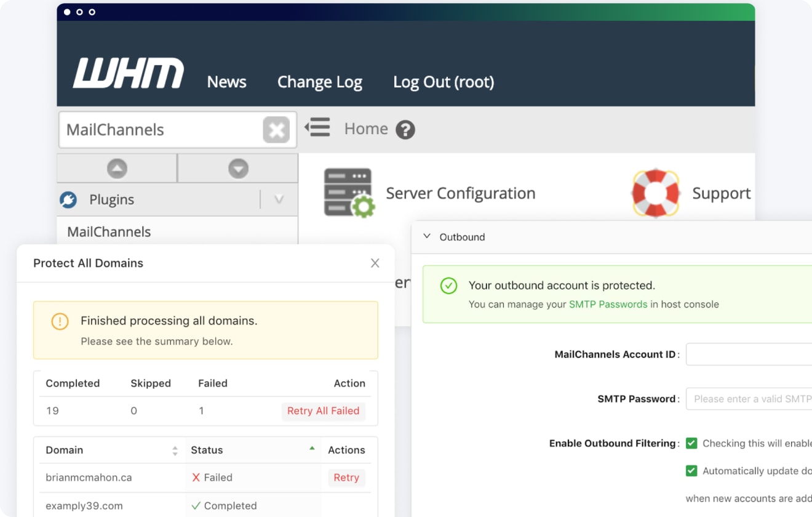The height and width of the screenshot is (517, 812).
Task: Open MailChannels in the Plugins list
Action: click(x=109, y=232)
